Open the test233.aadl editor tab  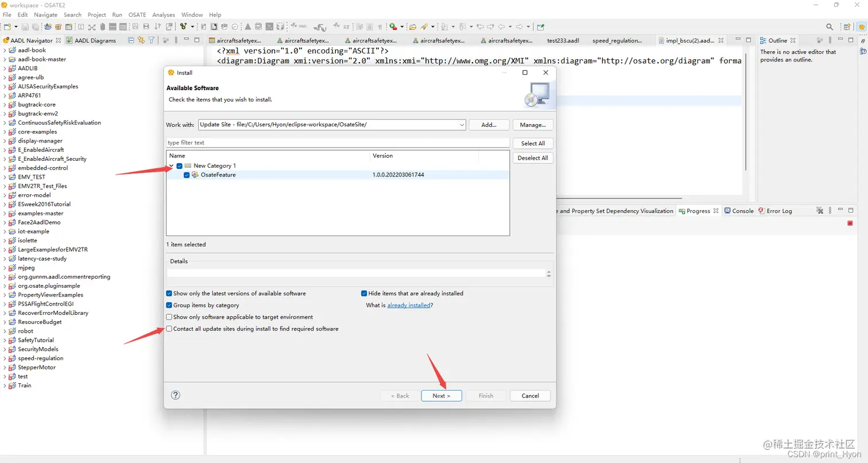563,41
